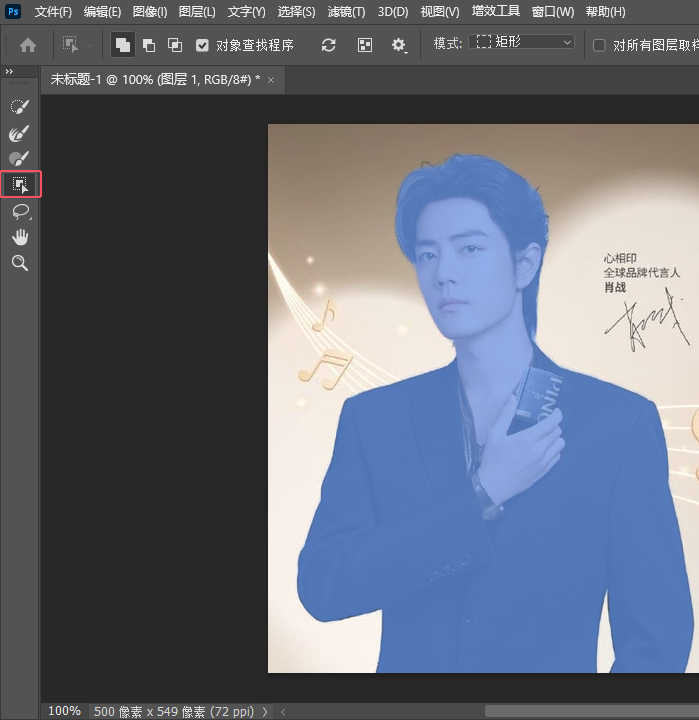Click the 500 像素 x 549 像素 status info
The image size is (699, 720).
[174, 712]
